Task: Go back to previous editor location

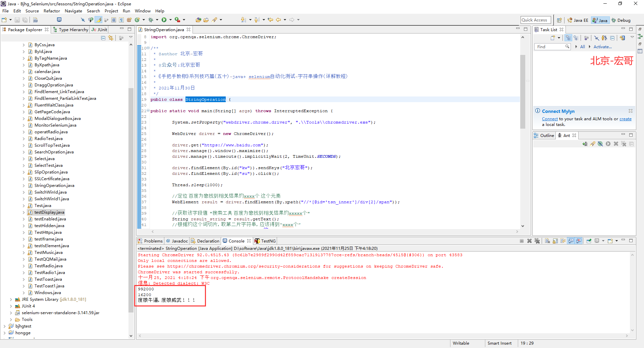Action: [x=278, y=20]
